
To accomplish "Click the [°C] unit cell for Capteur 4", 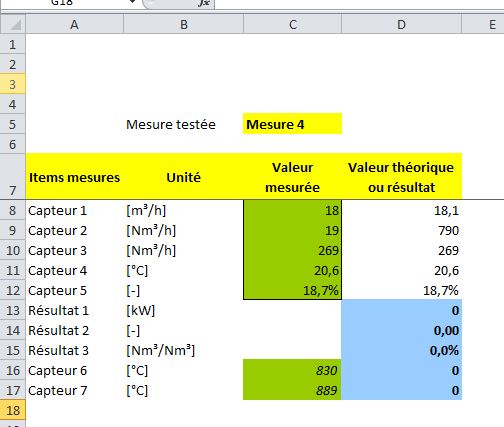I will (x=183, y=270).
